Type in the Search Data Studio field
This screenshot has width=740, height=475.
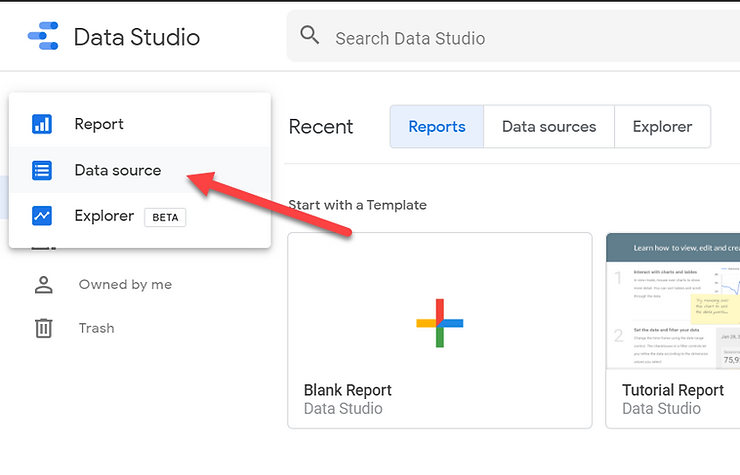(500, 38)
